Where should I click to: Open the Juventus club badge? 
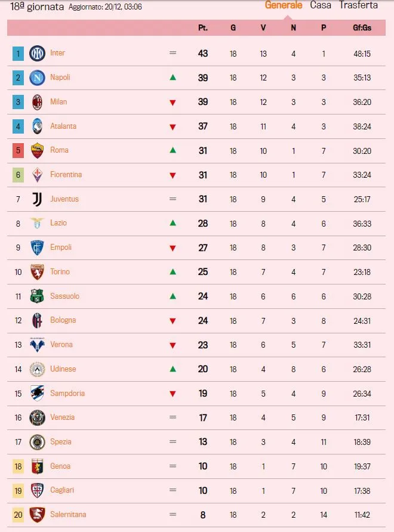tap(36, 199)
